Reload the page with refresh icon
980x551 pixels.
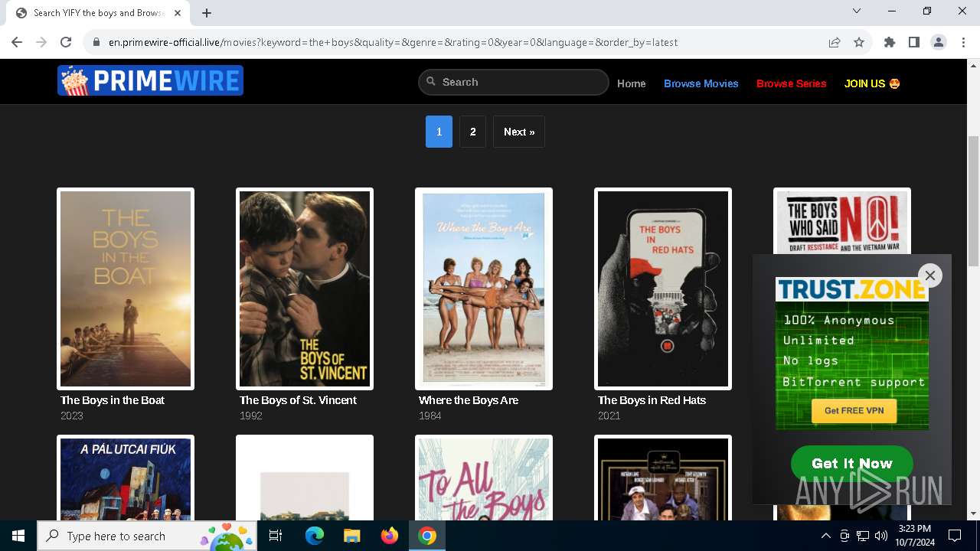[x=66, y=42]
